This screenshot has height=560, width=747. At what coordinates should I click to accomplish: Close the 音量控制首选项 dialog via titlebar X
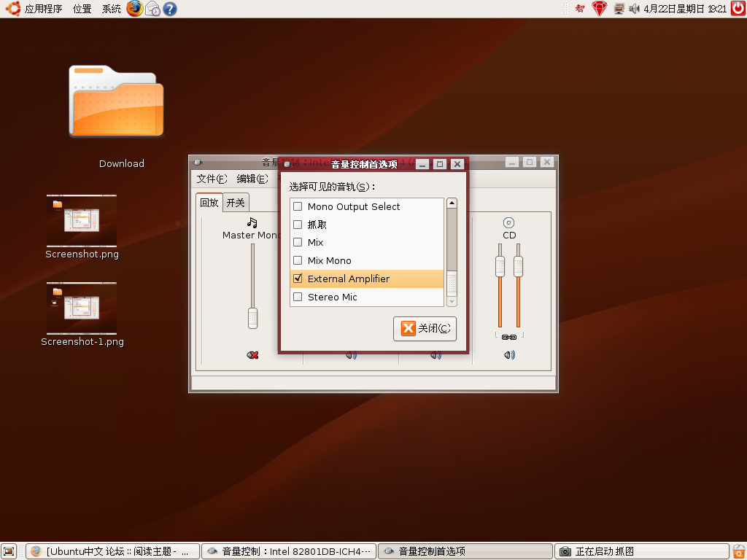(457, 164)
